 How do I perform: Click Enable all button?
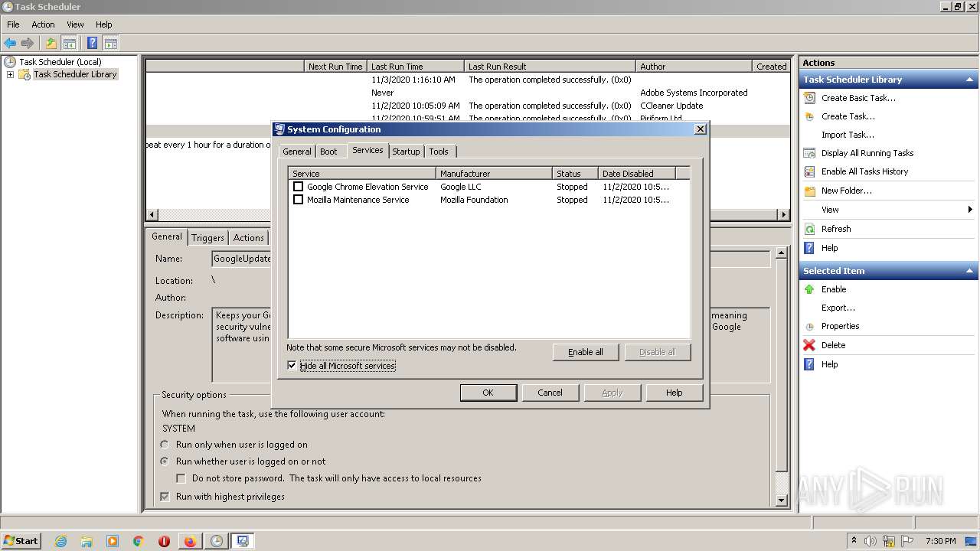tap(586, 352)
